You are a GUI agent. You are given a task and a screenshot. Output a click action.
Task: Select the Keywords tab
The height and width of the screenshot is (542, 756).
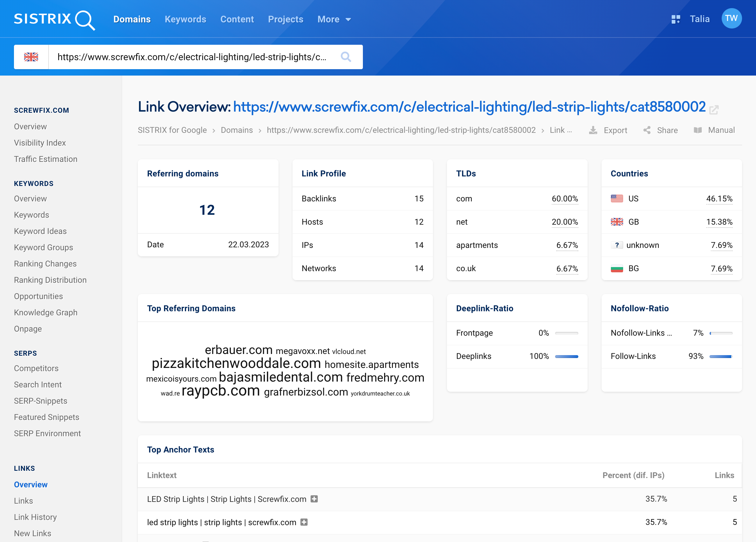(x=185, y=19)
